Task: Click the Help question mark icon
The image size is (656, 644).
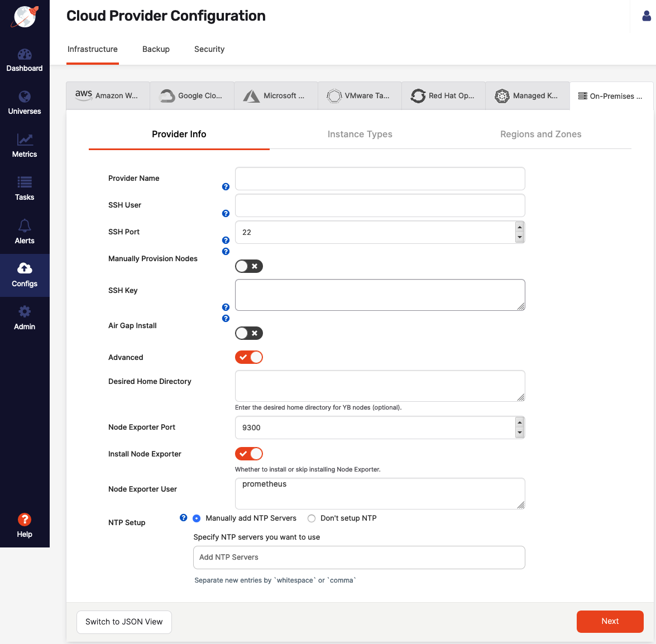Action: (x=25, y=520)
